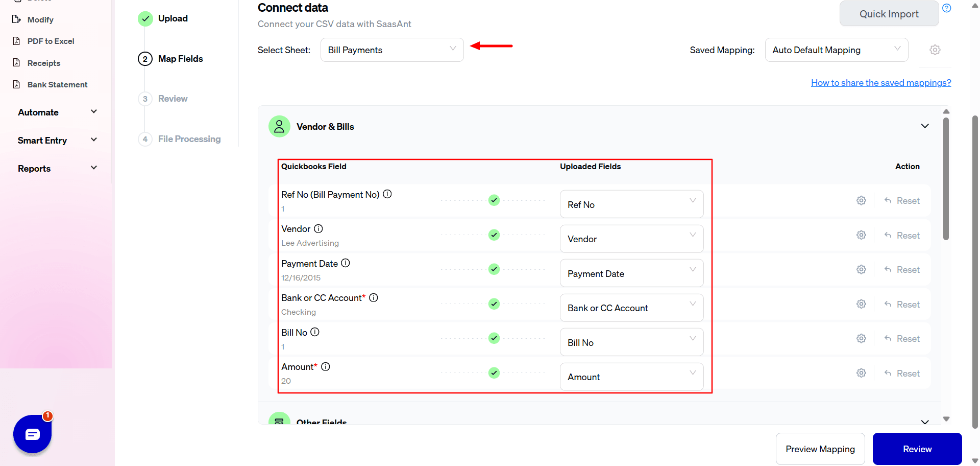Open settings gear for Payment Date row
980x466 pixels.
click(861, 270)
